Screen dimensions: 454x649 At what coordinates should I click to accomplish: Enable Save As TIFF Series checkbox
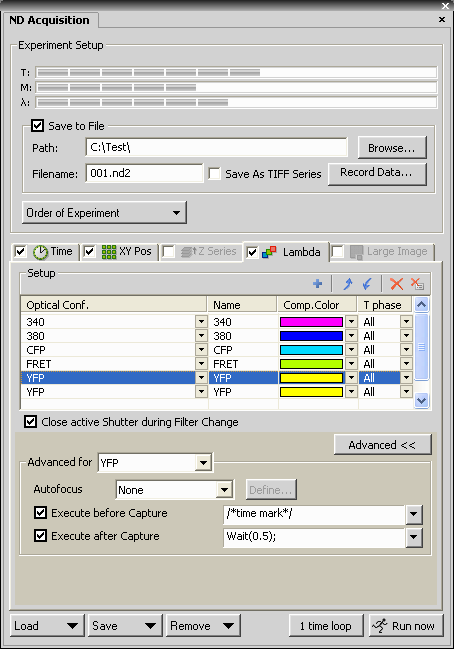tap(214, 173)
